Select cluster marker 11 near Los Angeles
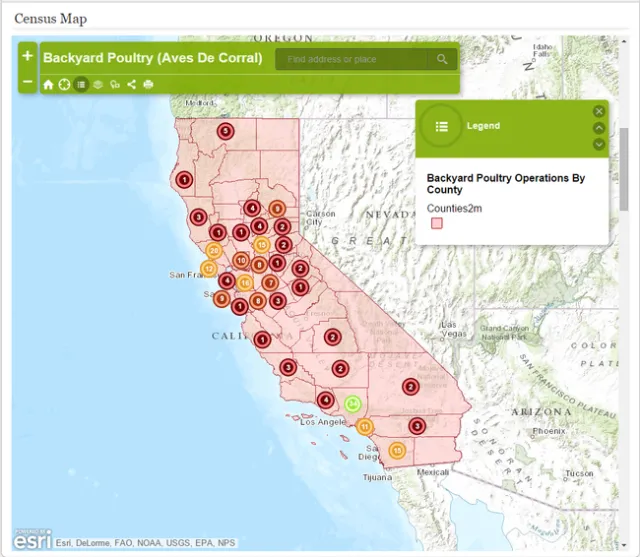 coord(364,427)
